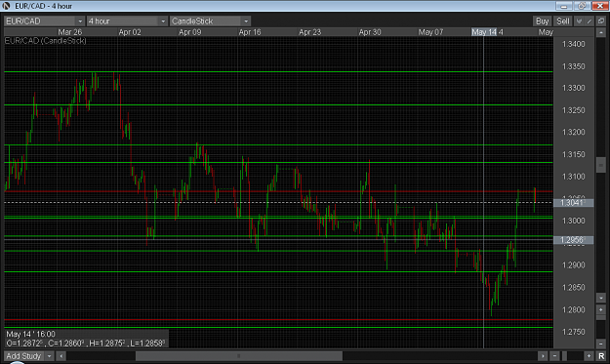Click the May 07 date label
Viewport: 610px width, 364px height.
430,32
